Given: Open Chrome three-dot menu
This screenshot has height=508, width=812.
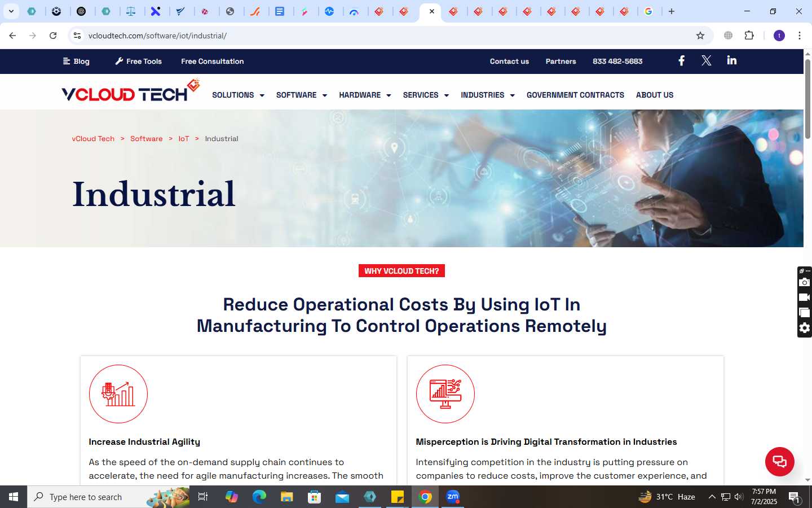Looking at the screenshot, I should pyautogui.click(x=799, y=36).
